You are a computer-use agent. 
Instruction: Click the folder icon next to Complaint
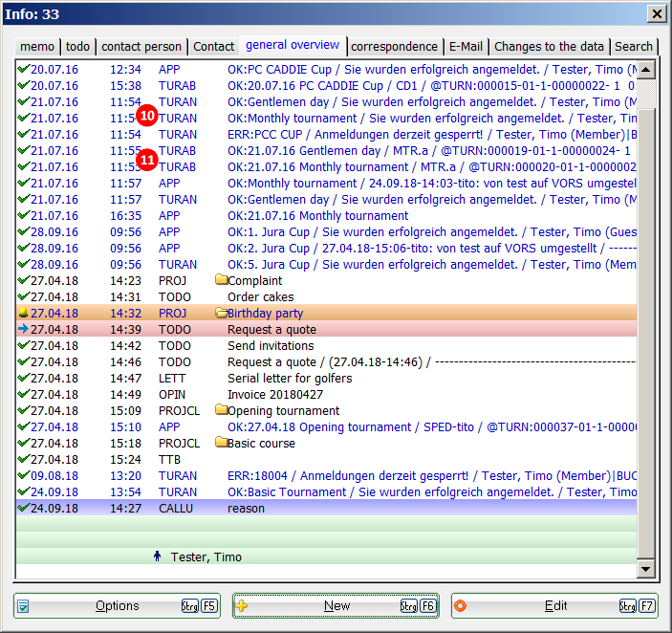click(x=221, y=281)
